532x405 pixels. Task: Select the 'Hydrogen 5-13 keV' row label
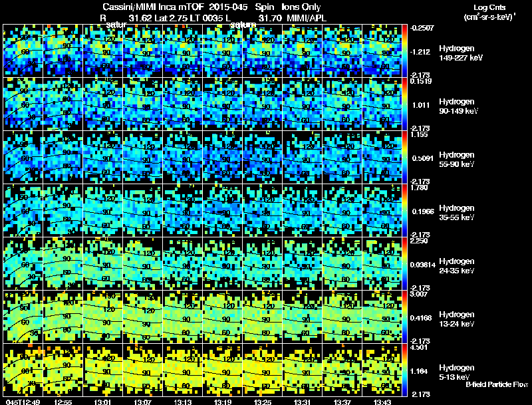click(457, 372)
